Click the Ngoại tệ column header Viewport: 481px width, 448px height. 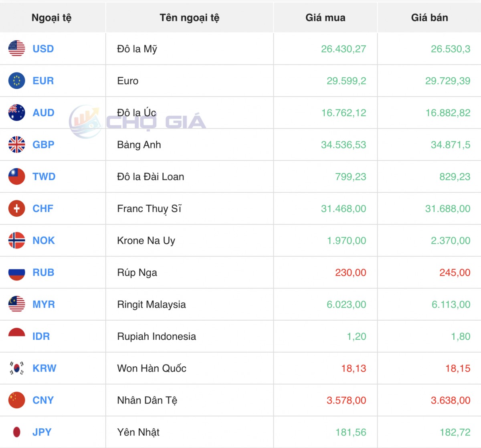coord(51,18)
